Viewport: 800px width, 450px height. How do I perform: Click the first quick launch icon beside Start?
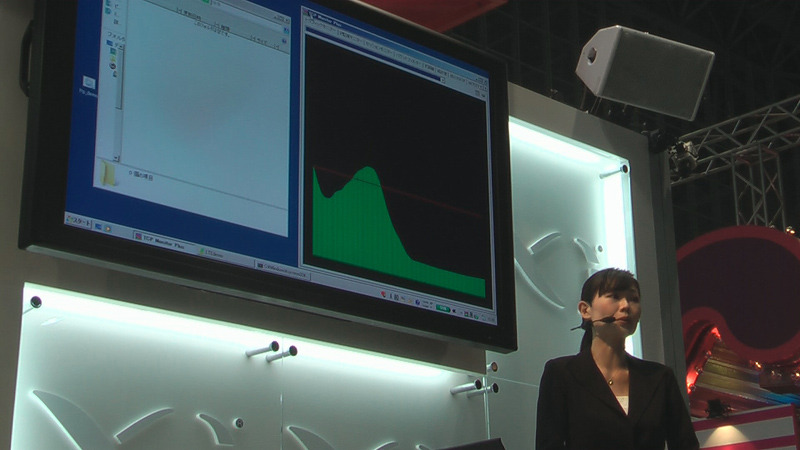[98, 226]
